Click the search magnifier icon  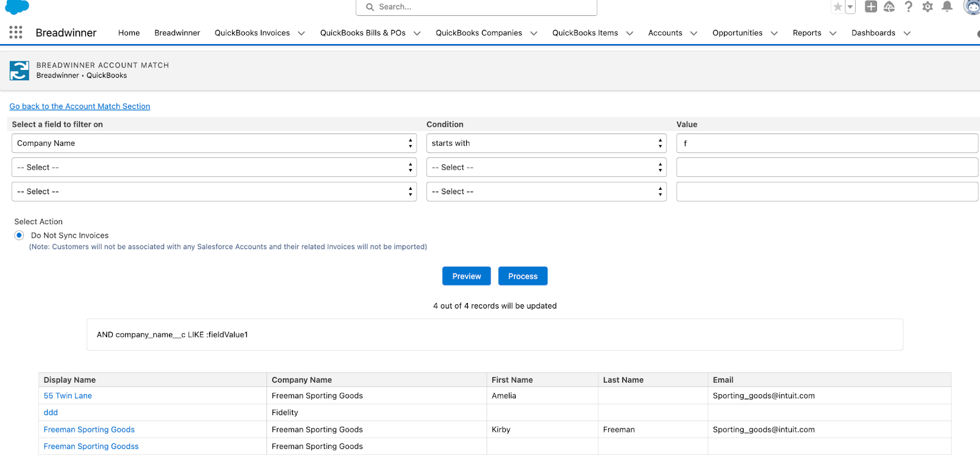(x=370, y=7)
